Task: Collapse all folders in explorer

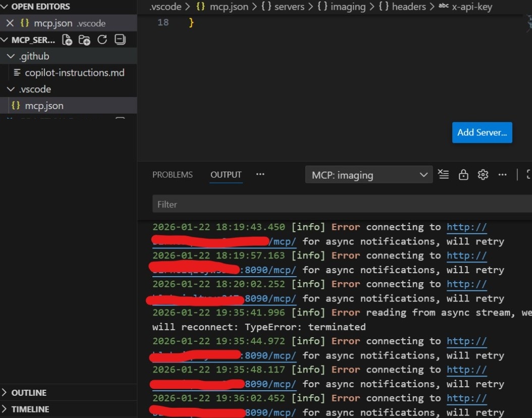Action: pos(120,40)
